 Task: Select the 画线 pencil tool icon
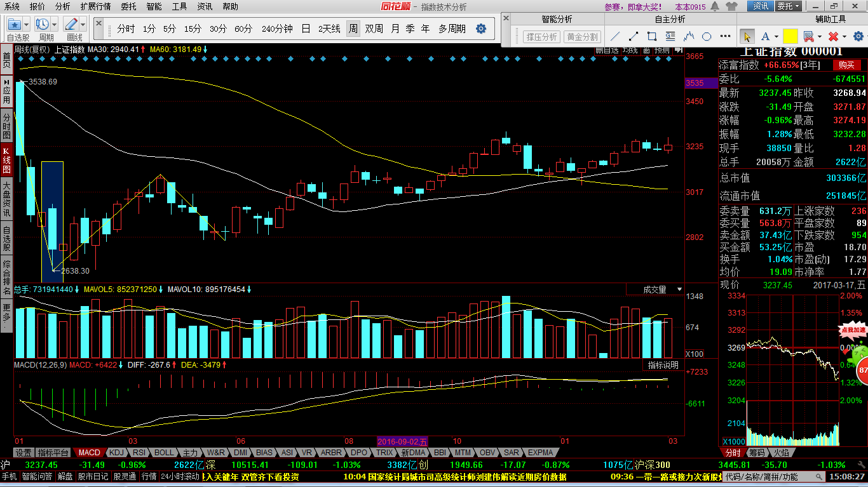pos(71,25)
